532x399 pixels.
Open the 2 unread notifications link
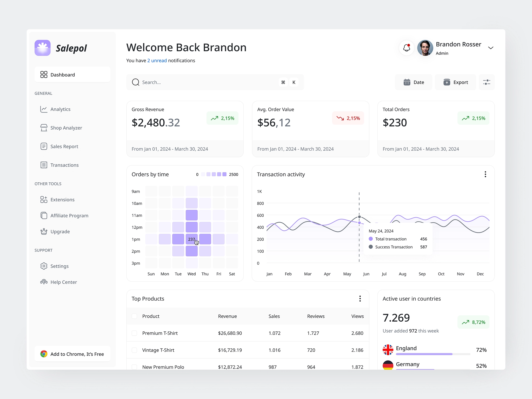(x=157, y=60)
